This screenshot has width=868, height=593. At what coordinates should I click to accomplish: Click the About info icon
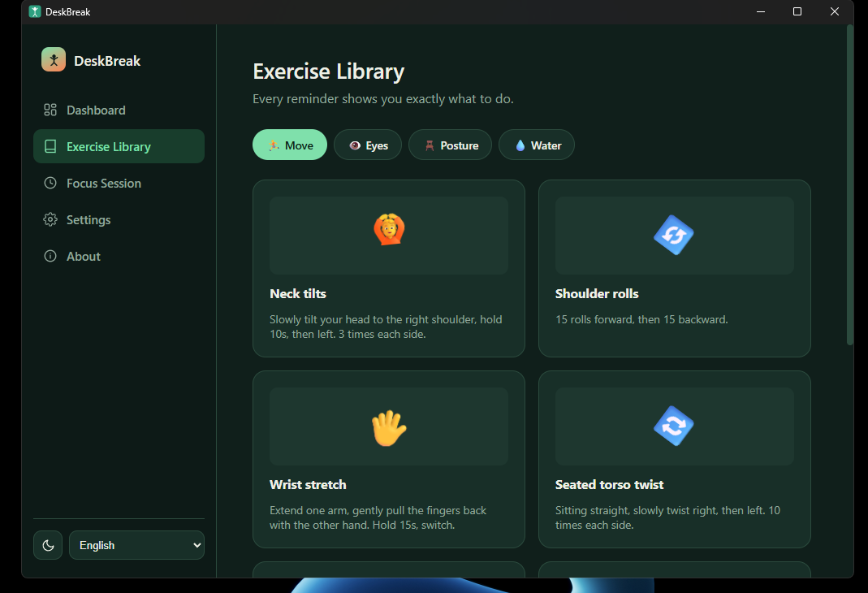pyautogui.click(x=50, y=256)
